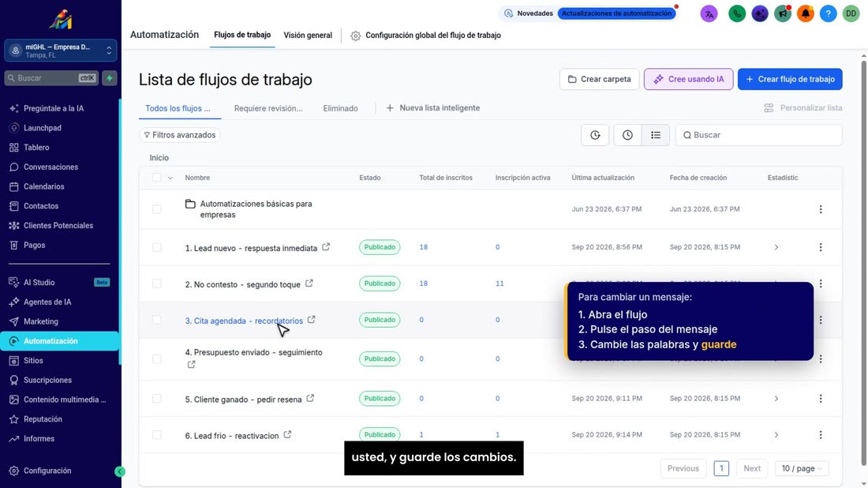Screen dimensions: 868x488
Task: Expand the header checkbox selection chevron
Action: point(170,178)
